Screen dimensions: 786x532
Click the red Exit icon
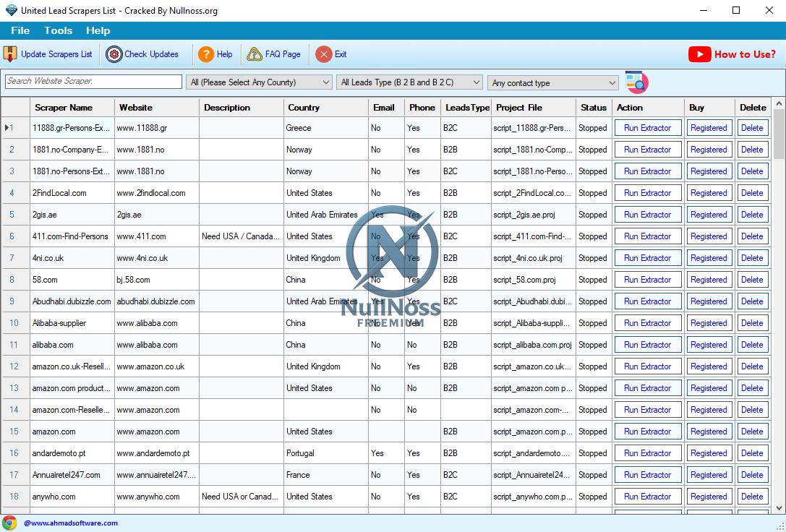(324, 54)
